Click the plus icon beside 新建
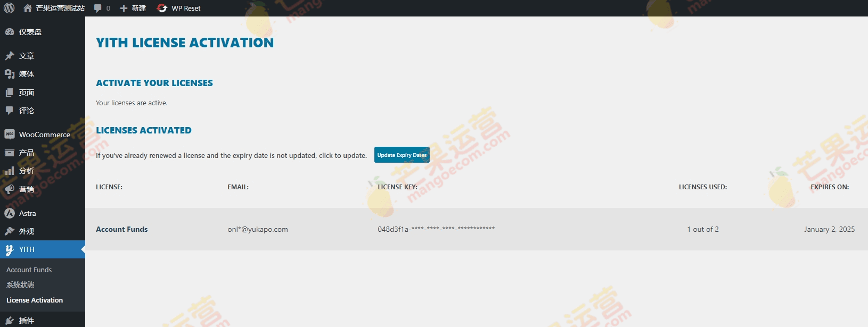Screen dimensions: 868x327 click(124, 8)
